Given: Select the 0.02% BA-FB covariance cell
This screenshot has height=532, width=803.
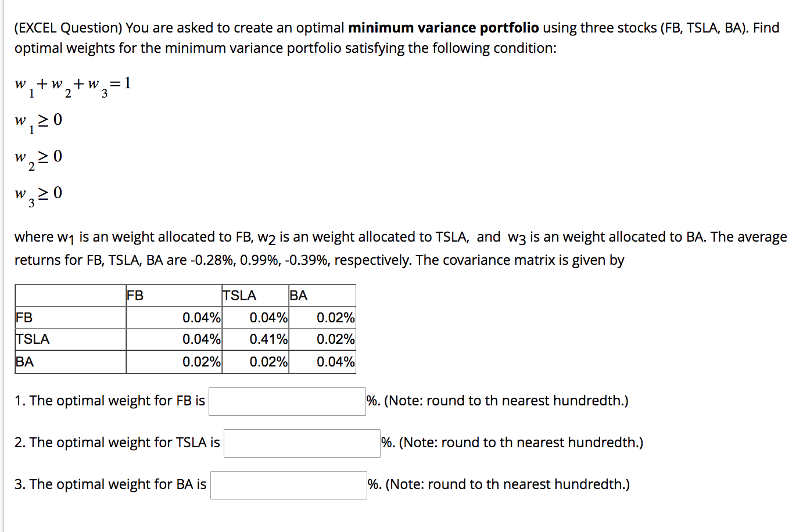Looking at the screenshot, I should coord(202,361).
